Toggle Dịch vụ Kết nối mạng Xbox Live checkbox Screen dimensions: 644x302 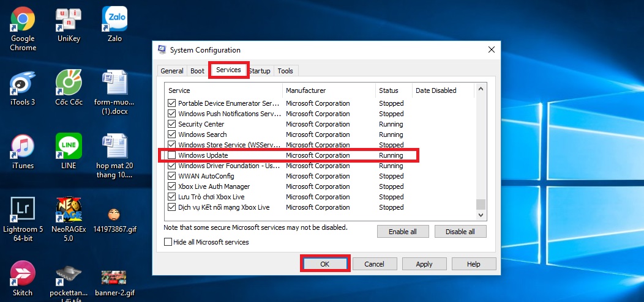(171, 207)
